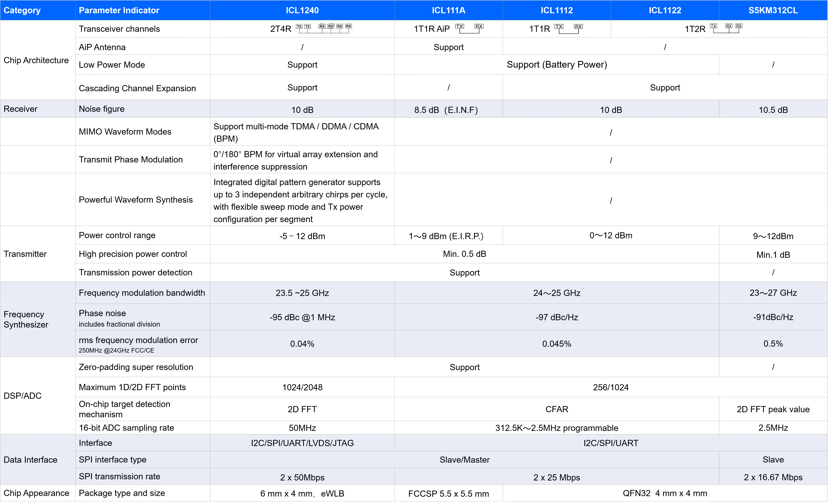Select the 16-bit ADC sampling rate label
This screenshot has height=504, width=828.
pos(126,428)
